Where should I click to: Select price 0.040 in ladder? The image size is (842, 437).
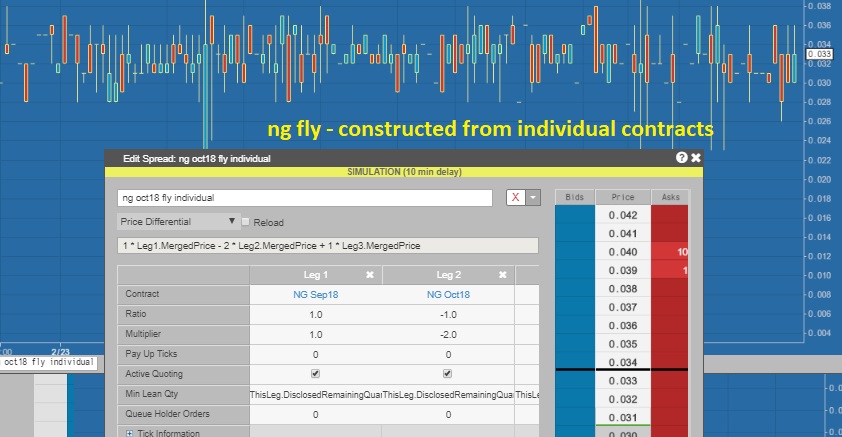click(623, 252)
